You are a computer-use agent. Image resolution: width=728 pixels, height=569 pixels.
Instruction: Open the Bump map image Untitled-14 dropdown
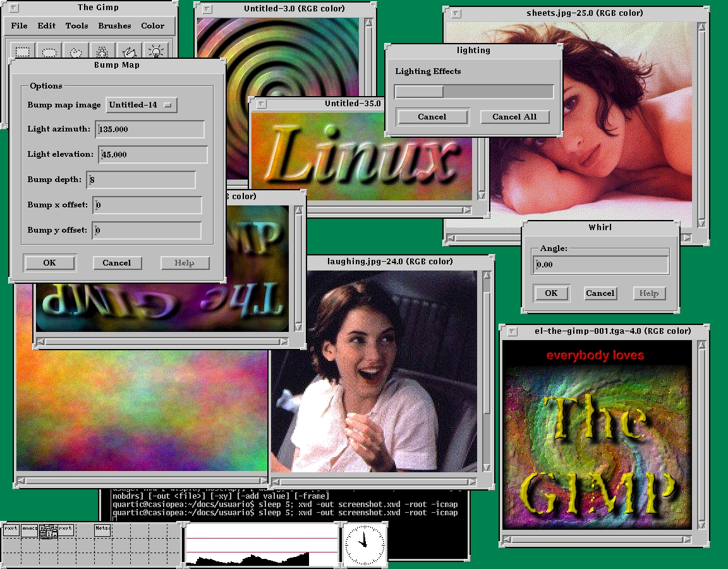tap(142, 105)
